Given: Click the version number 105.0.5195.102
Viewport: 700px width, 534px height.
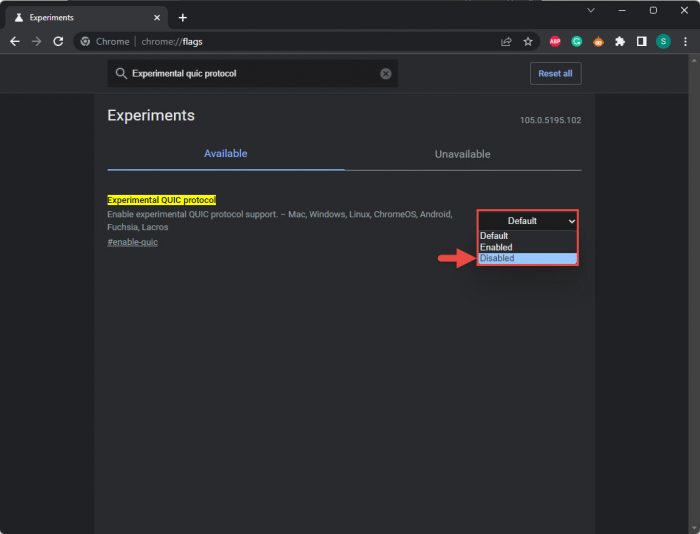Looking at the screenshot, I should pos(550,120).
